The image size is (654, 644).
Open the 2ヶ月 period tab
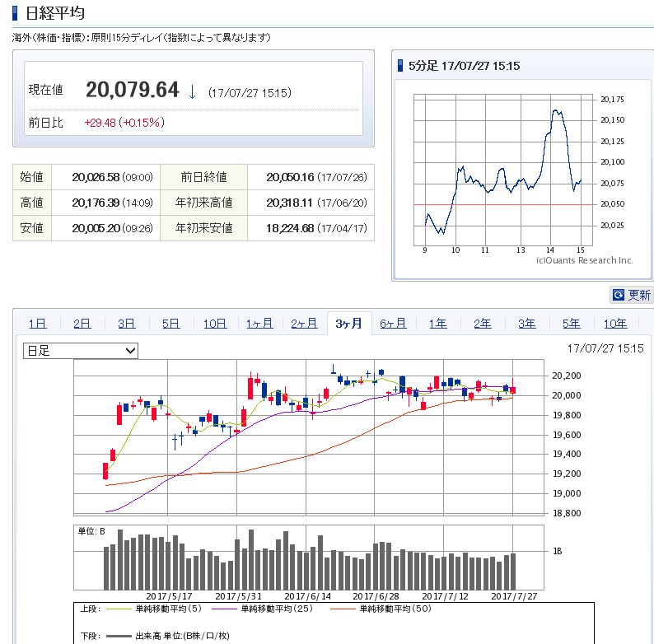[304, 324]
